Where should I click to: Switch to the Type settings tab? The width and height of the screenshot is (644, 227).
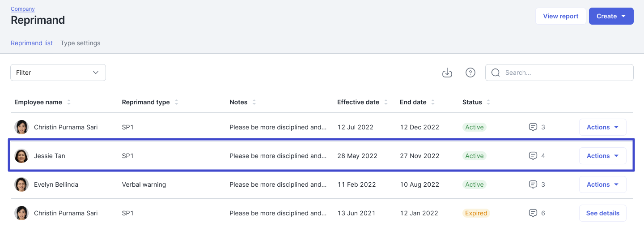pyautogui.click(x=80, y=43)
